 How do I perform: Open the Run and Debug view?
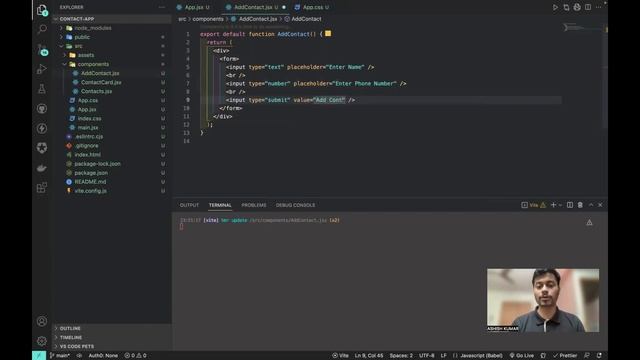click(x=42, y=69)
